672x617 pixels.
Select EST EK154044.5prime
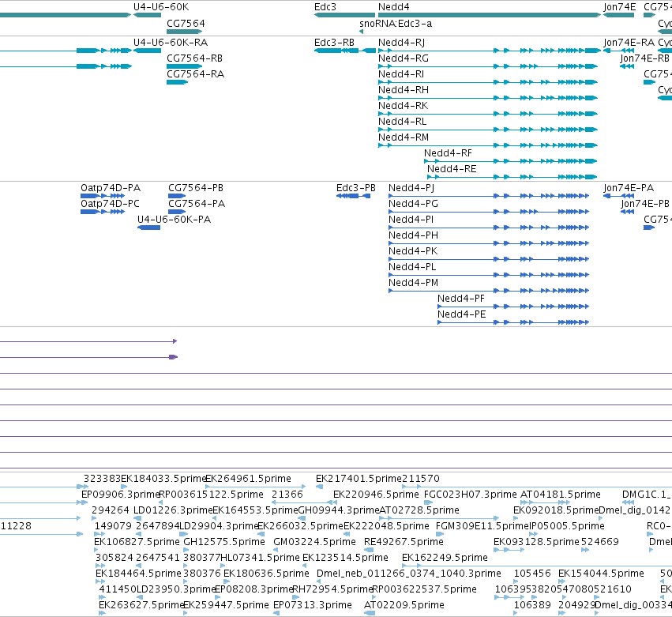click(x=561, y=581)
